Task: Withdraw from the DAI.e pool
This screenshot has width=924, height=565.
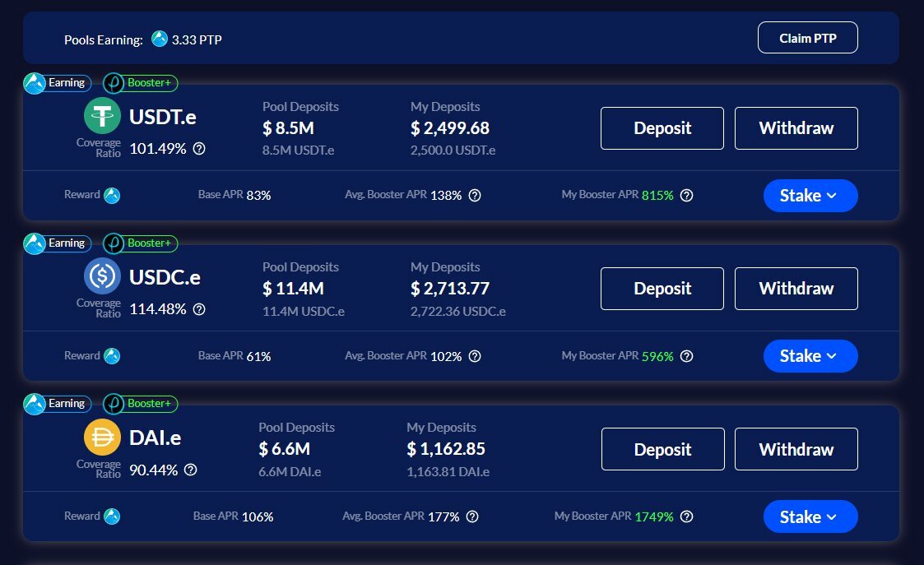Action: pyautogui.click(x=796, y=449)
